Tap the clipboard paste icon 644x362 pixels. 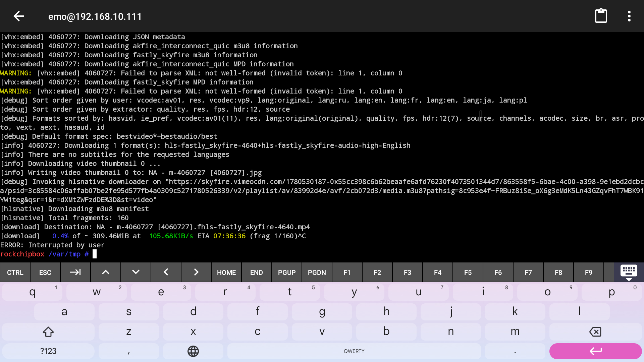(x=601, y=16)
